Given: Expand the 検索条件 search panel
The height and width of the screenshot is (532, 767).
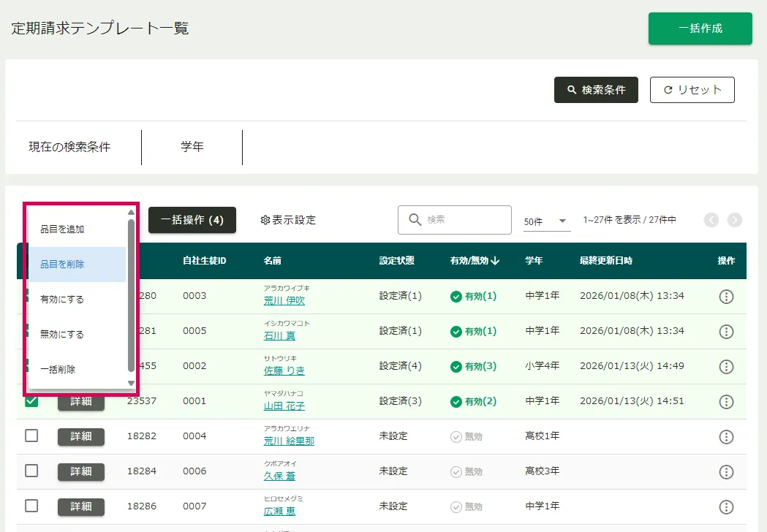Looking at the screenshot, I should 596,90.
